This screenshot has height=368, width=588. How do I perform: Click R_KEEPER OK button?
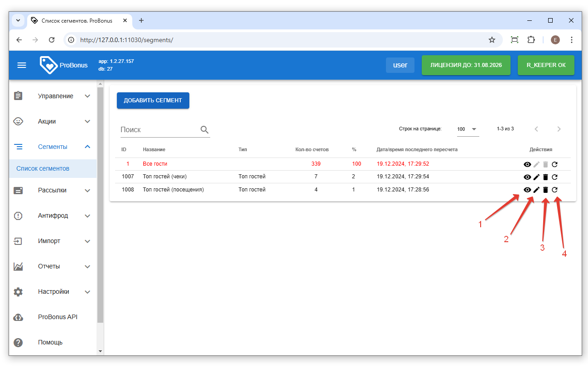(546, 65)
